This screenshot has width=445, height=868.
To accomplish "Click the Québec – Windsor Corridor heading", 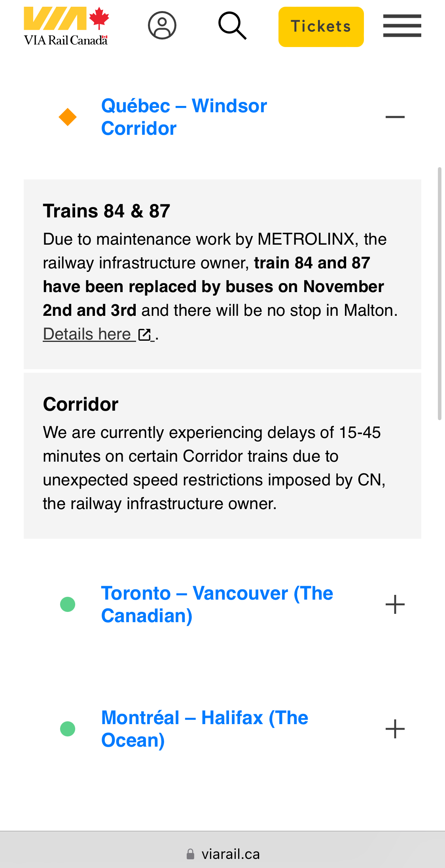I will [184, 117].
